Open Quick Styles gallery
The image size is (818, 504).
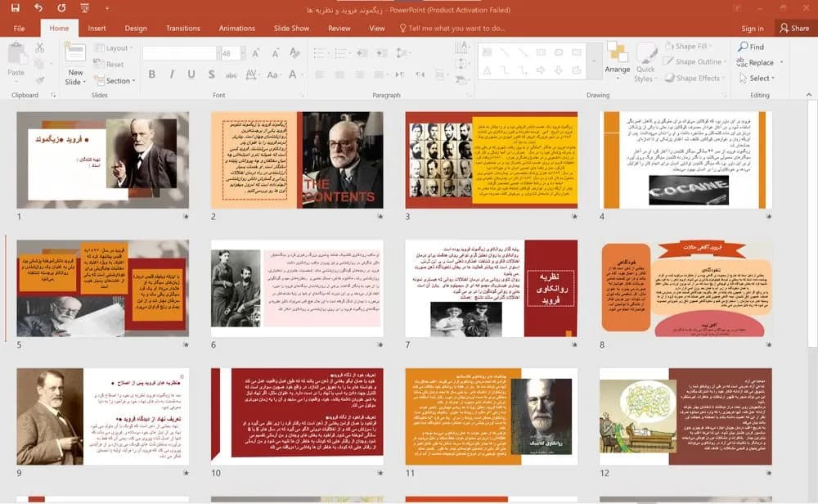645,63
